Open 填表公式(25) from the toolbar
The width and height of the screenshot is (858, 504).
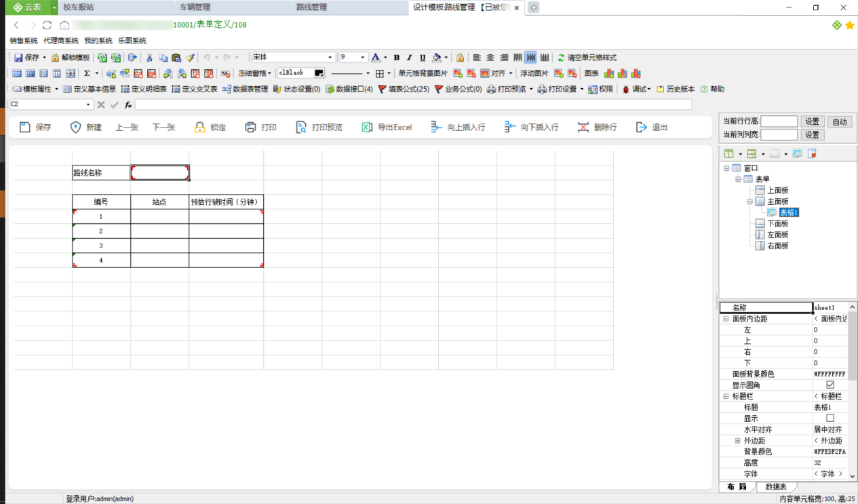coord(404,89)
